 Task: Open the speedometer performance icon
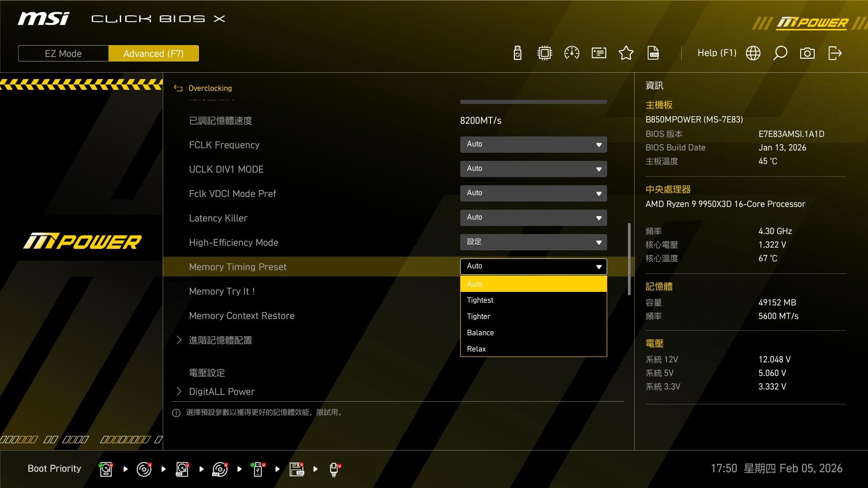[x=572, y=53]
